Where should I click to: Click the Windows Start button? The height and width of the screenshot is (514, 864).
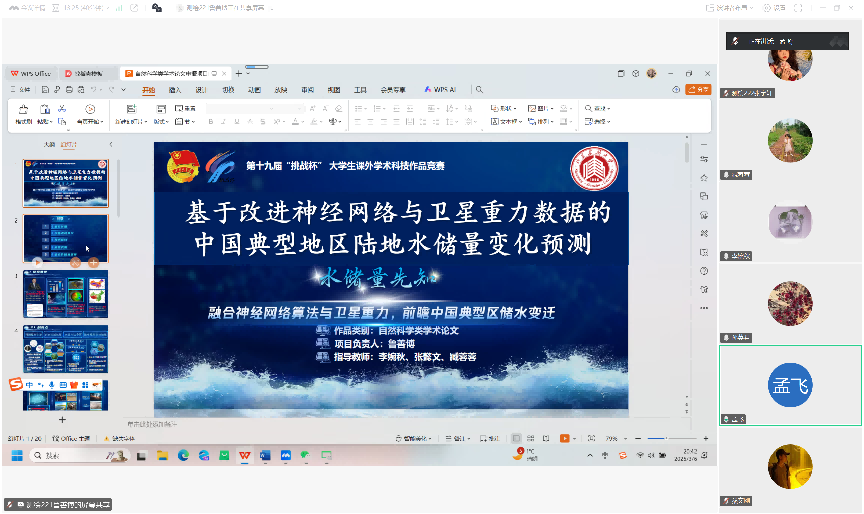pyautogui.click(x=17, y=456)
